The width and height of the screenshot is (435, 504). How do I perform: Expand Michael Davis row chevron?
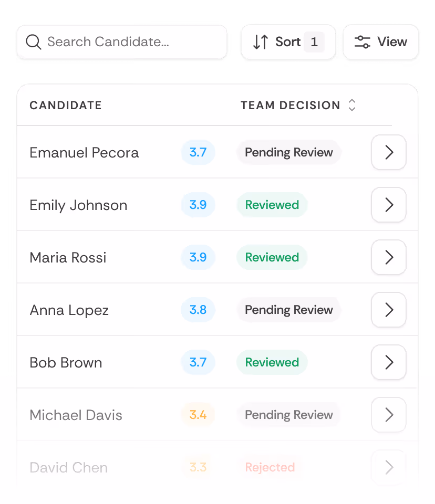[x=389, y=415]
